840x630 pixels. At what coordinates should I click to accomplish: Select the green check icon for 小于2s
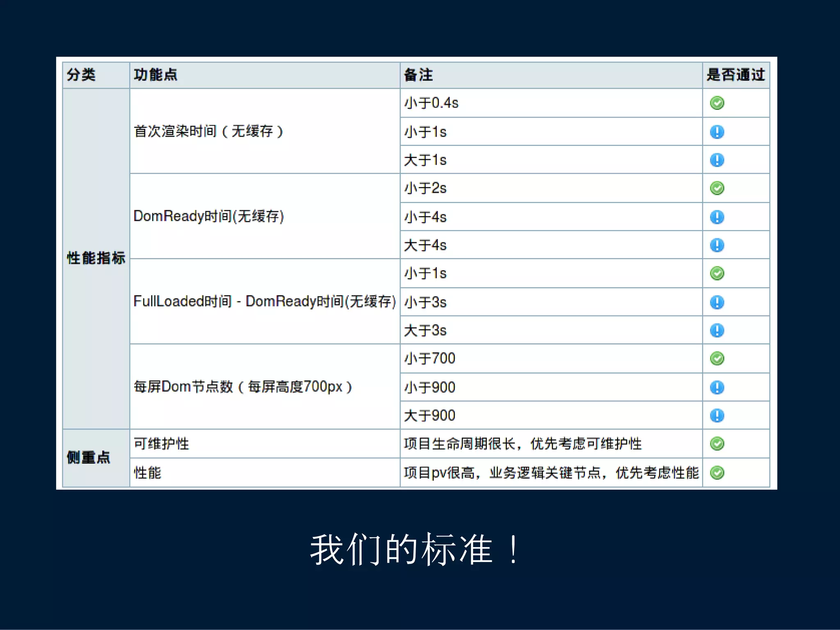717,188
